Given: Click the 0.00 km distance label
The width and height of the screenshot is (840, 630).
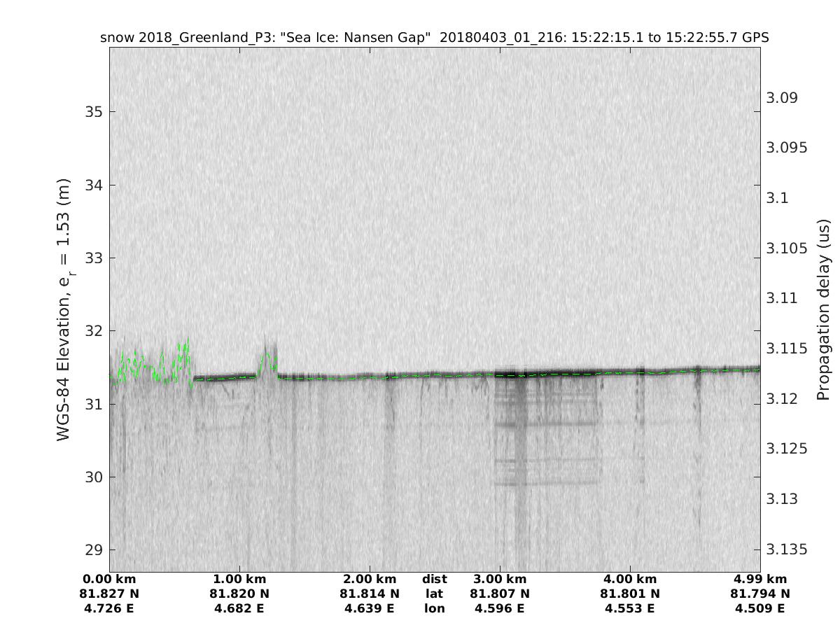Looking at the screenshot, I should click(109, 579).
